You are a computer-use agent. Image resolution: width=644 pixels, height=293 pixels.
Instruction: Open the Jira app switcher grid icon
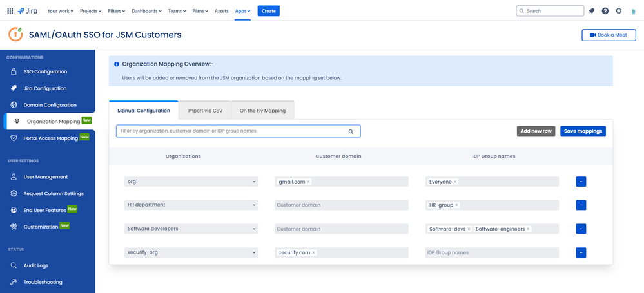click(10, 11)
